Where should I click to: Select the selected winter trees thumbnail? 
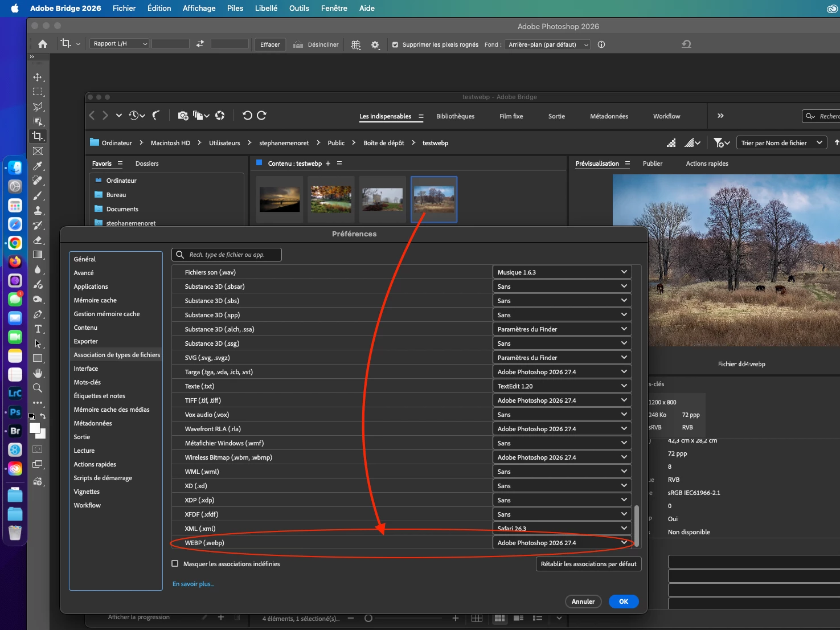pyautogui.click(x=434, y=199)
